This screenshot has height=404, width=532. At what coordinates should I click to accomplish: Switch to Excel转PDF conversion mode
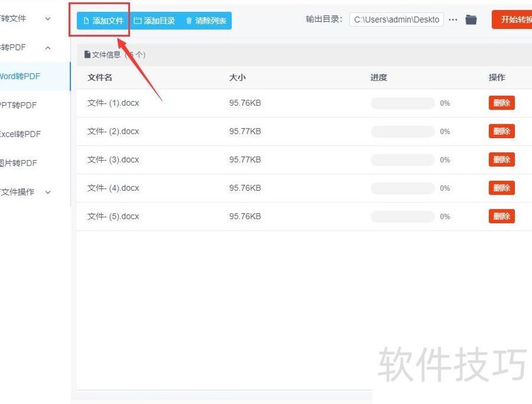(x=22, y=134)
